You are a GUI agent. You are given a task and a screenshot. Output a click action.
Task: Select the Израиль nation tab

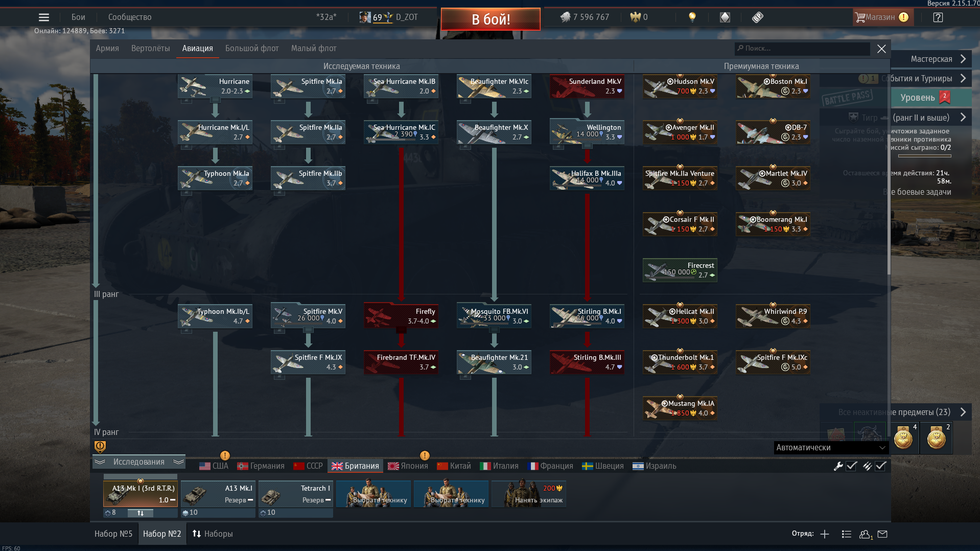click(655, 466)
